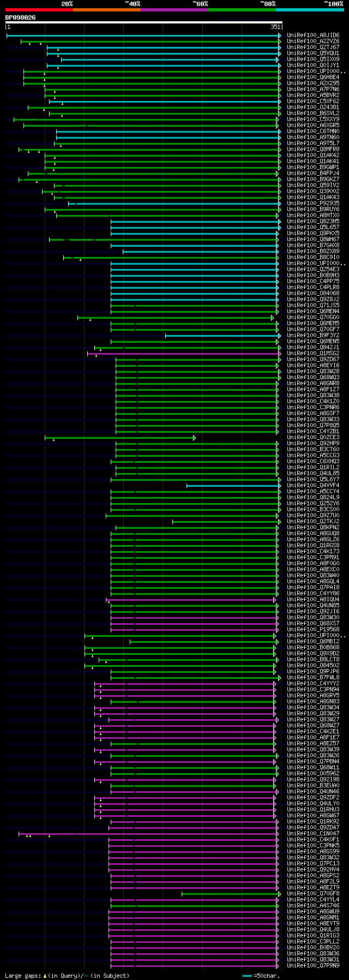Select label UniRef100_O84068
349x980 pixels.
[313, 294]
